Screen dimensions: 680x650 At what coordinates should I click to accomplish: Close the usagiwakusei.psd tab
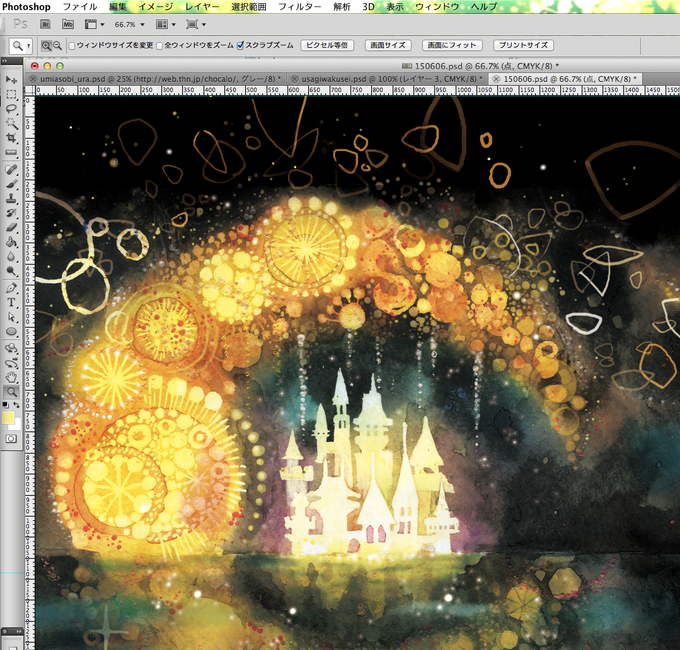(x=294, y=79)
